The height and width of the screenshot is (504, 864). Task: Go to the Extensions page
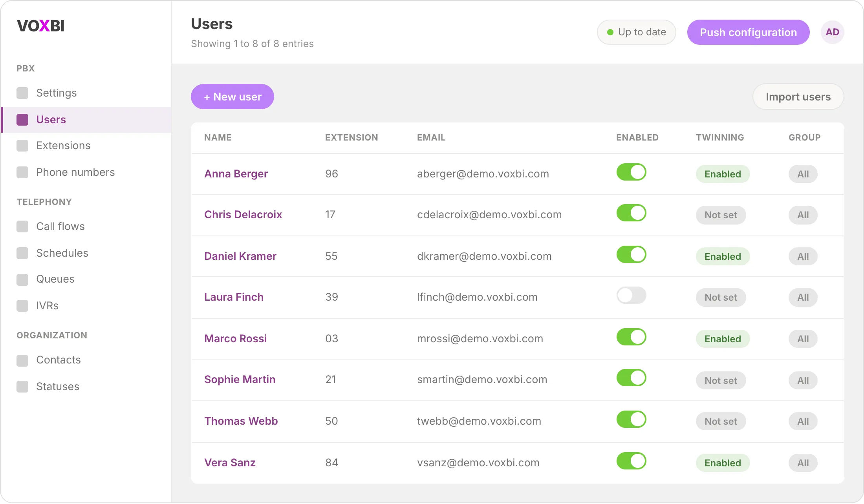(x=86, y=146)
